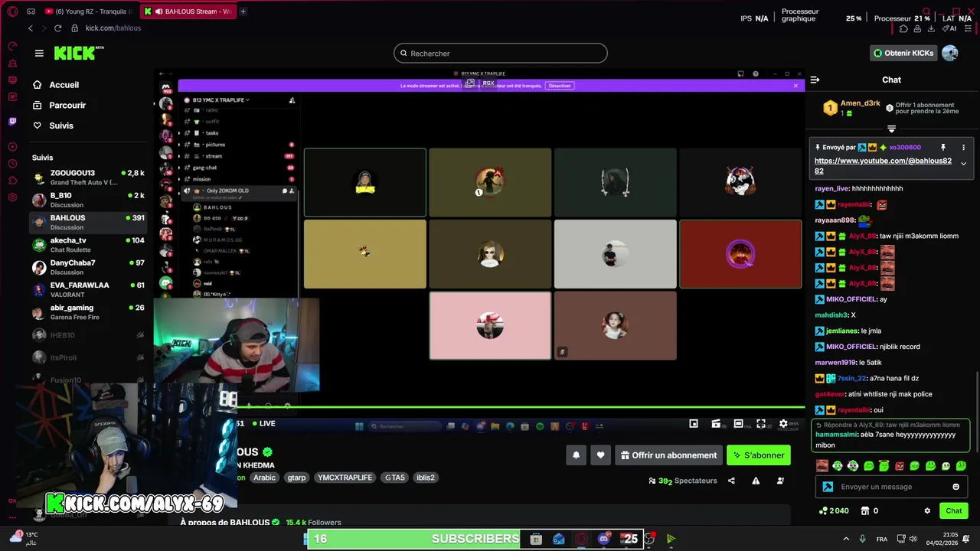This screenshot has width=980, height=551.
Task: Open abir_gaming channel
Action: tap(88, 312)
